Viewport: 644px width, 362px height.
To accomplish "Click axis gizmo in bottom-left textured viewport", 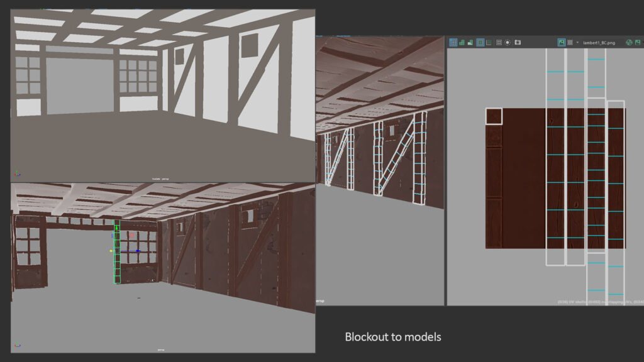I will click(17, 345).
